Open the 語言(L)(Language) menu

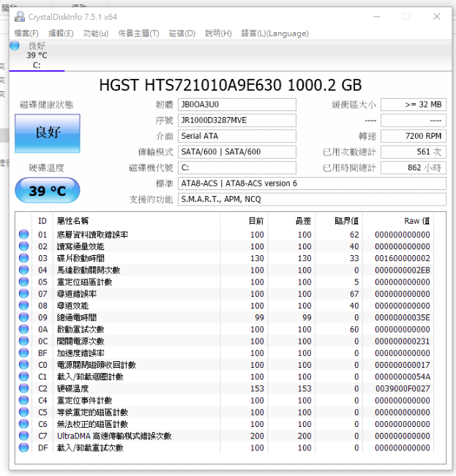click(275, 33)
